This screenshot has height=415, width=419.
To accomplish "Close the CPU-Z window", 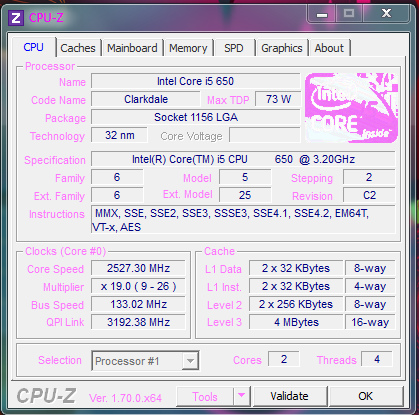I will 386,13.
